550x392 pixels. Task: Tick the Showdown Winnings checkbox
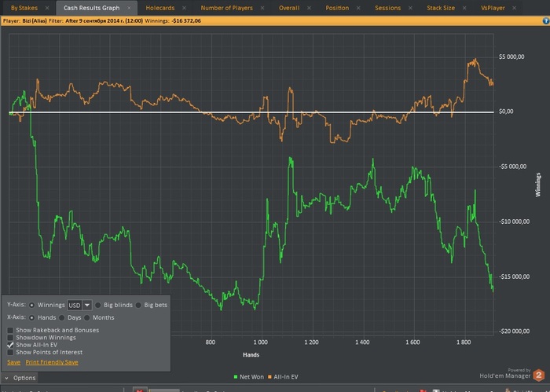click(x=10, y=338)
